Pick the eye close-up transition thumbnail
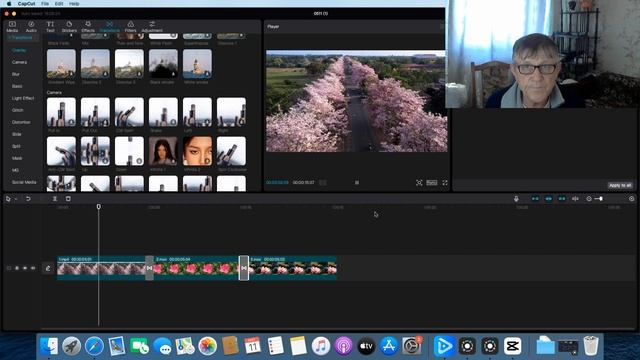The image size is (640, 360). [197, 151]
